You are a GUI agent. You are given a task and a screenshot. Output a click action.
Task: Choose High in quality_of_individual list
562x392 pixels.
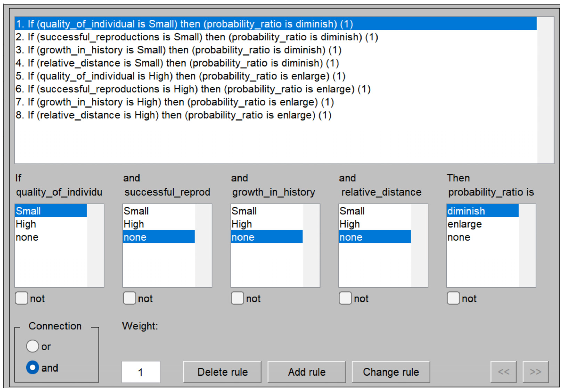tap(26, 224)
